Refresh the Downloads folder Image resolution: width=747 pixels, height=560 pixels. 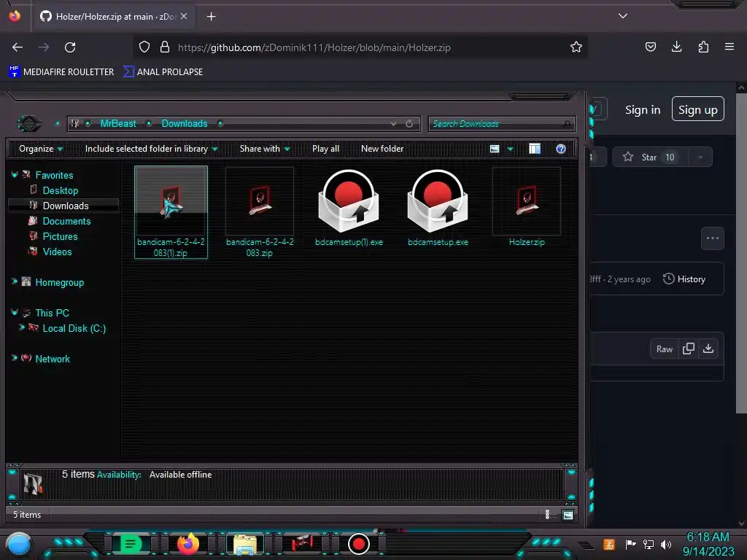coord(409,124)
